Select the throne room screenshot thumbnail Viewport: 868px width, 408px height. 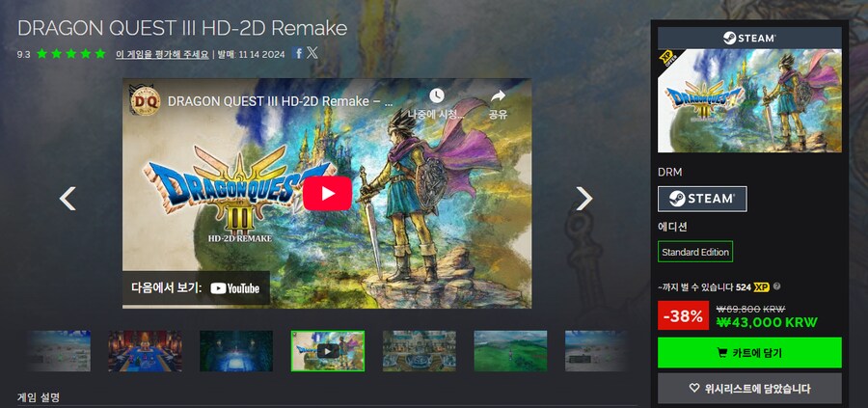click(145, 351)
